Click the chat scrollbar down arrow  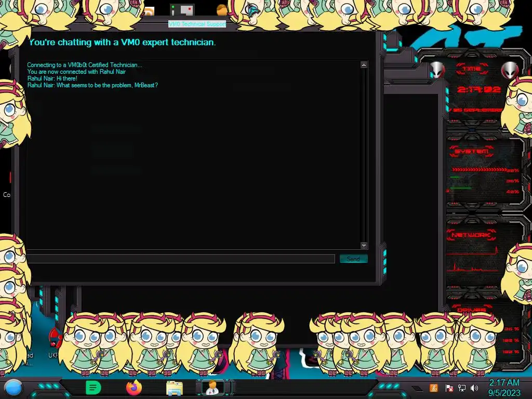coord(364,245)
